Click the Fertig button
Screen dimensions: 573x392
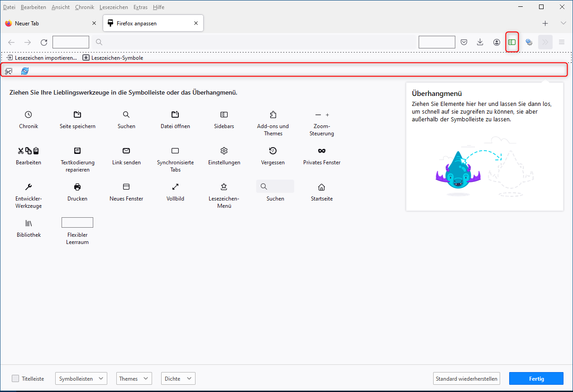(536, 378)
